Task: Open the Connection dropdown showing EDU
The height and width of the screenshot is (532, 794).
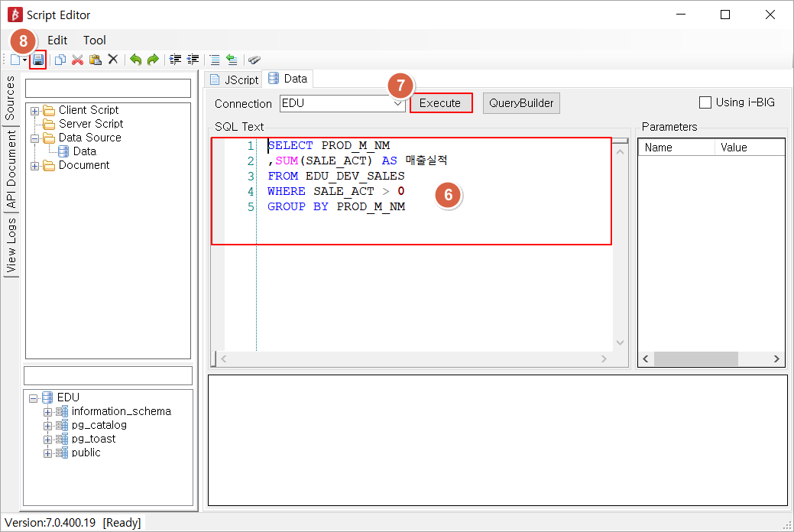Action: (x=397, y=104)
